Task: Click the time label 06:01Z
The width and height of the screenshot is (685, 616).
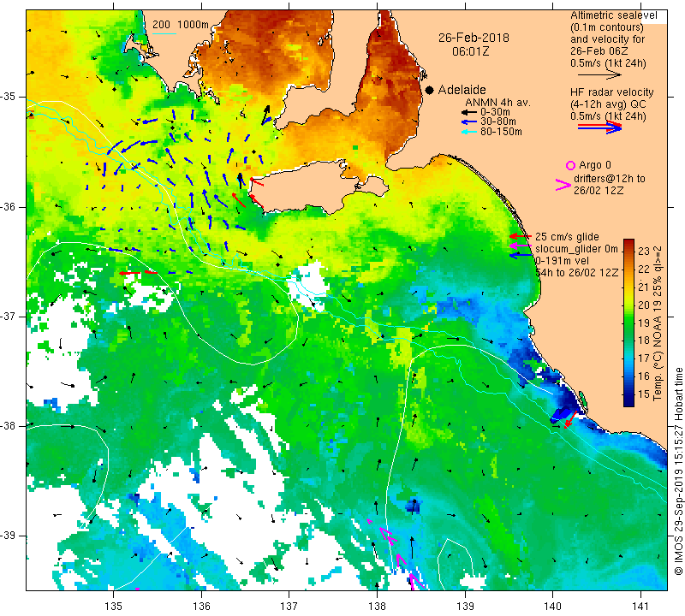Action: point(470,51)
